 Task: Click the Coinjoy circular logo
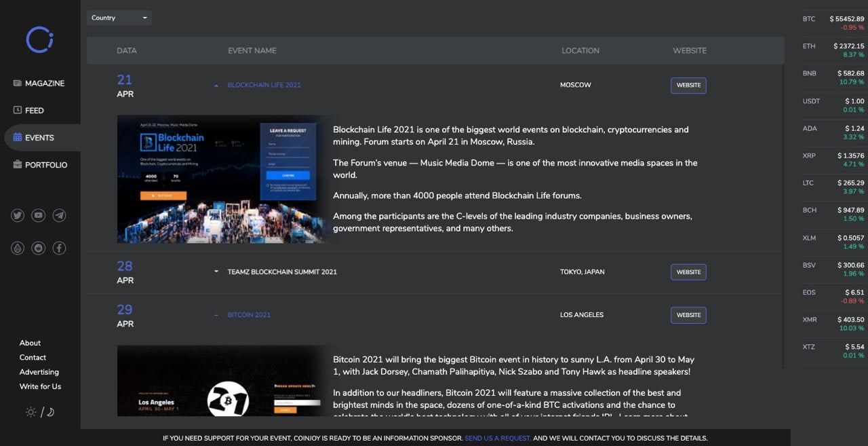click(x=39, y=39)
